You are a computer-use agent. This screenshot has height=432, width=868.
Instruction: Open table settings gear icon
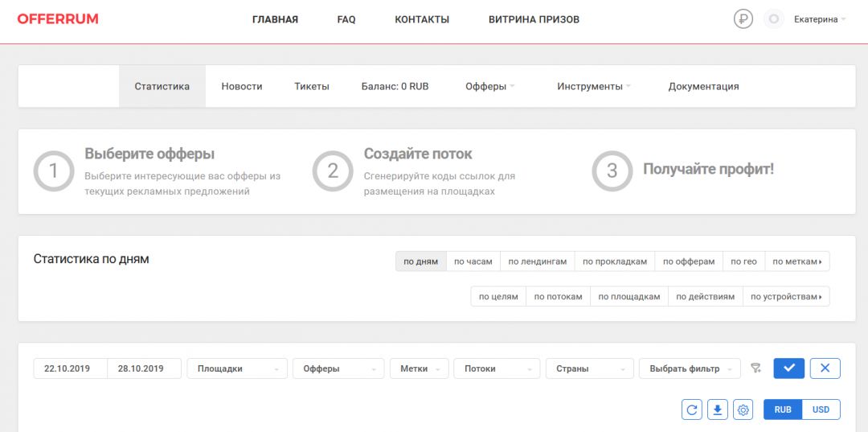point(743,409)
